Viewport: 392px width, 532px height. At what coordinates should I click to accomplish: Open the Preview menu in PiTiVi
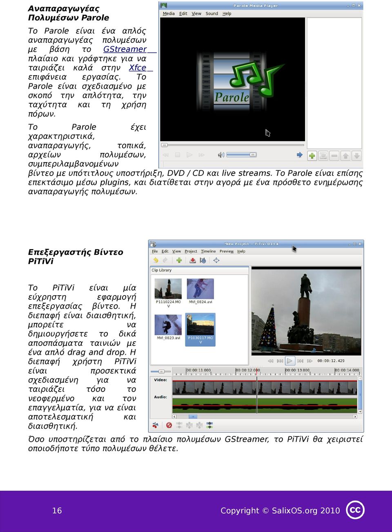[x=227, y=251]
